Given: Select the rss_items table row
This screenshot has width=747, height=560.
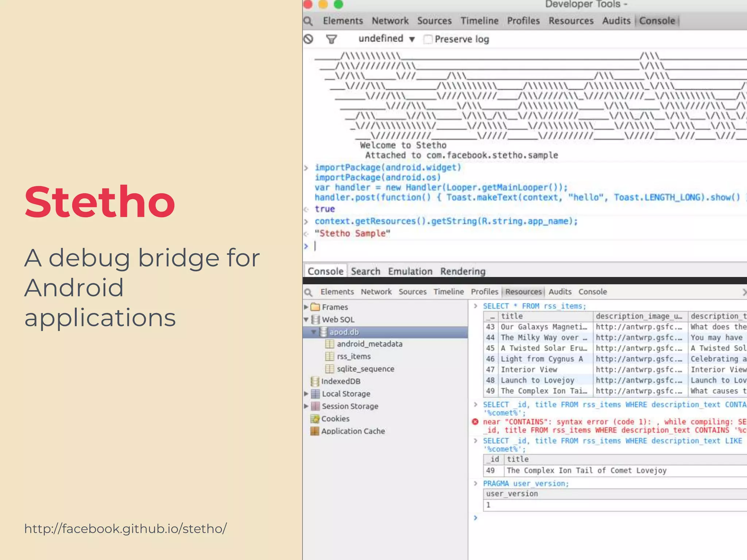Looking at the screenshot, I should (x=385, y=357).
